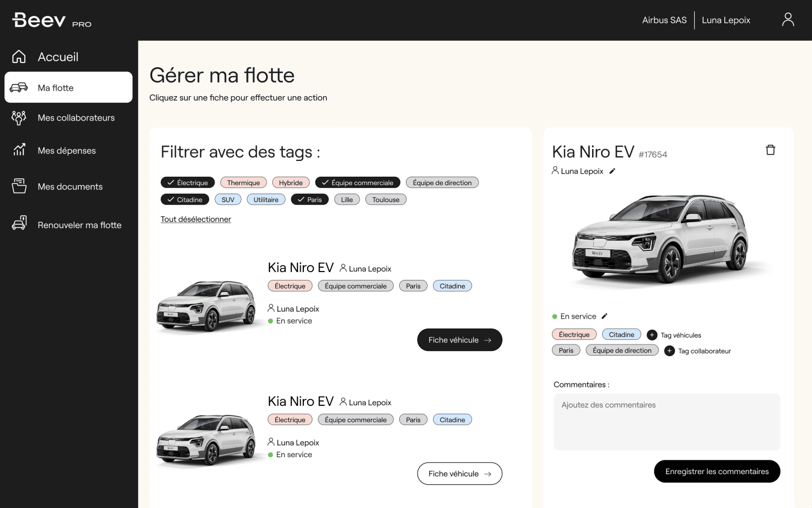Click the Mes collaborateurs people icon
The width and height of the screenshot is (812, 508).
[19, 117]
